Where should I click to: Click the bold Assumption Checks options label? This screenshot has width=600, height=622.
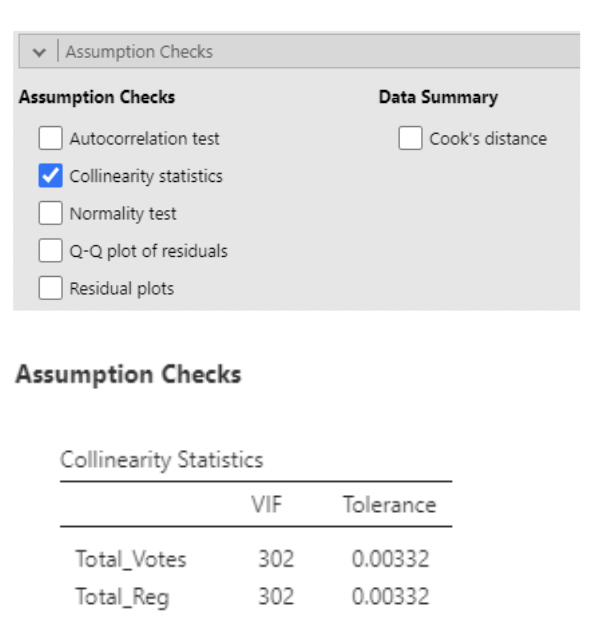click(x=96, y=97)
